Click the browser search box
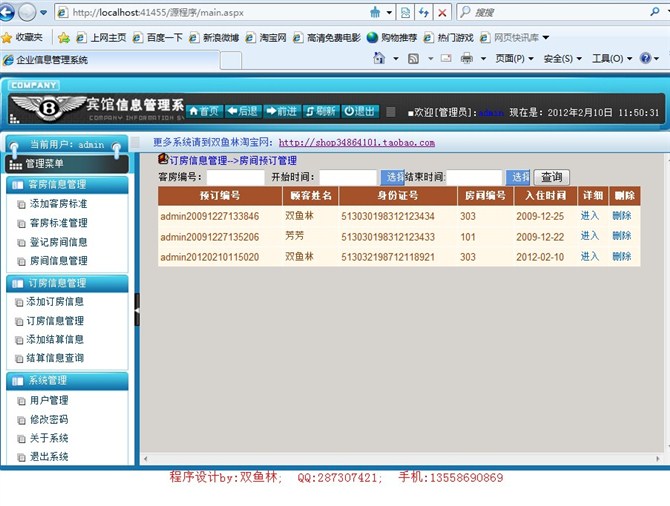670x506 pixels. pos(555,12)
